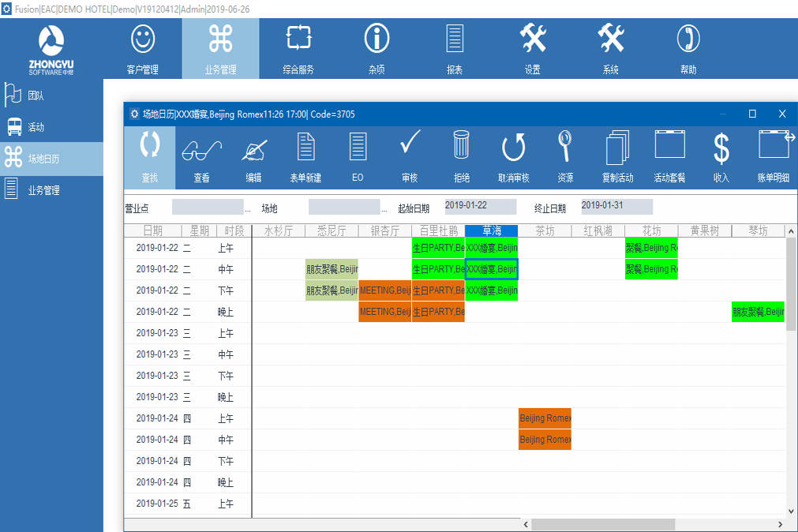This screenshot has height=532, width=798.
Task: Select 业务管理 in left sidebar
Action: pos(43,190)
